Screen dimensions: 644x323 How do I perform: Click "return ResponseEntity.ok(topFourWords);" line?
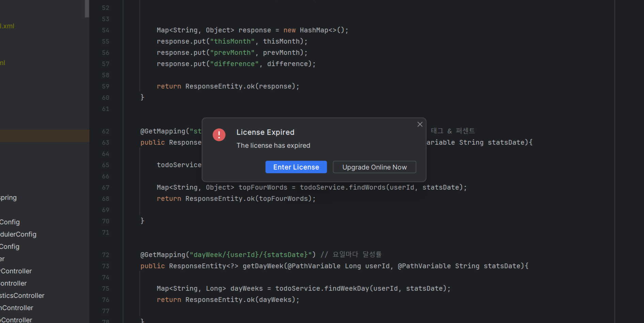pos(236,199)
